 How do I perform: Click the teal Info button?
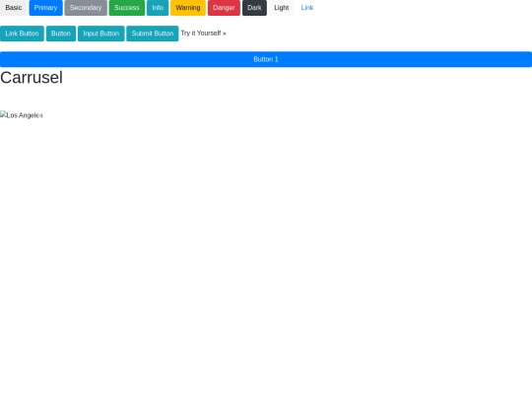(x=158, y=8)
